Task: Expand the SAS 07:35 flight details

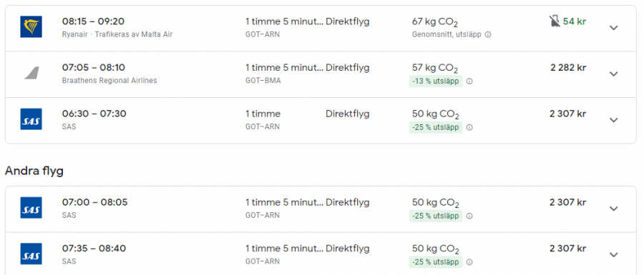Action: [614, 255]
